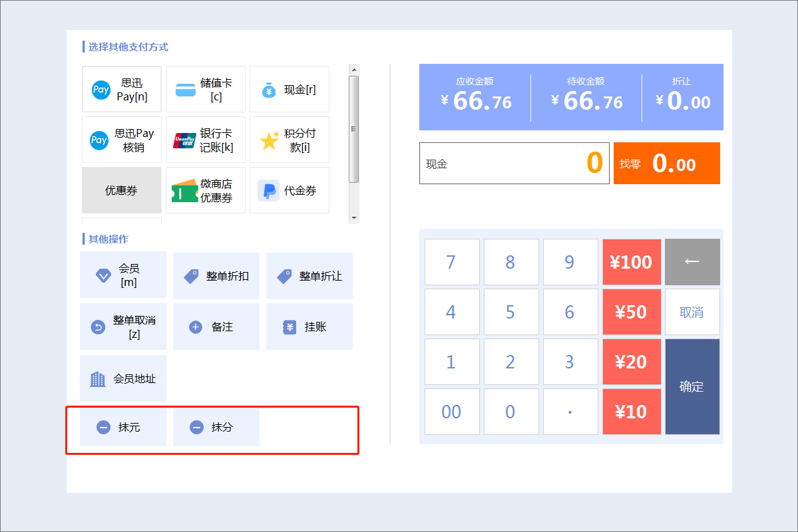Click the 现金 cash amount input field
798x532 pixels.
[514, 164]
